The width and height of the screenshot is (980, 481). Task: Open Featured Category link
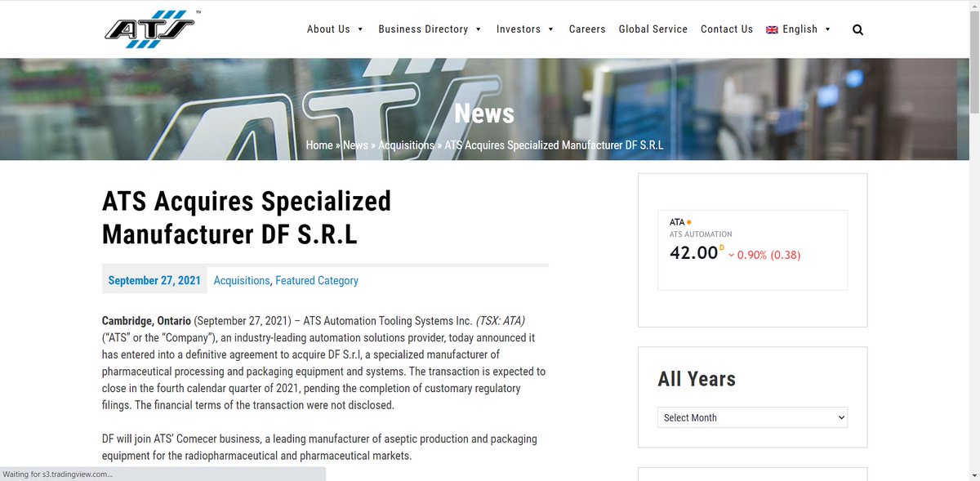click(x=317, y=280)
